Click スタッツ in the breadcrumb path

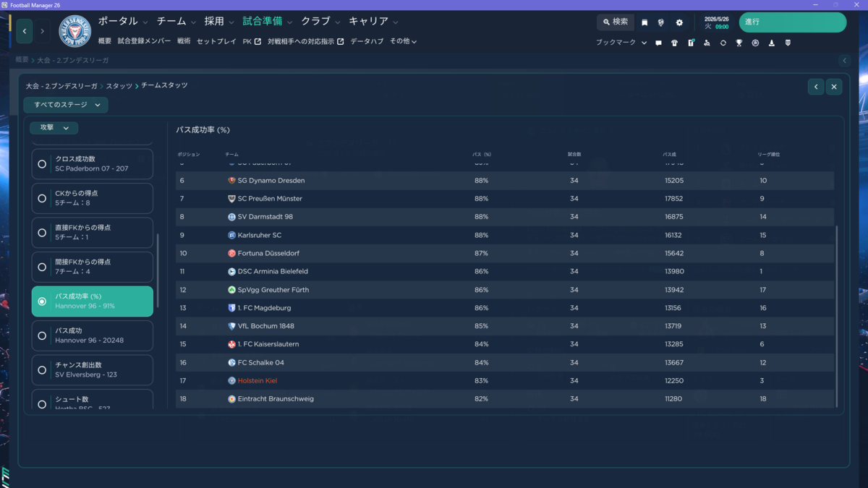click(x=119, y=86)
